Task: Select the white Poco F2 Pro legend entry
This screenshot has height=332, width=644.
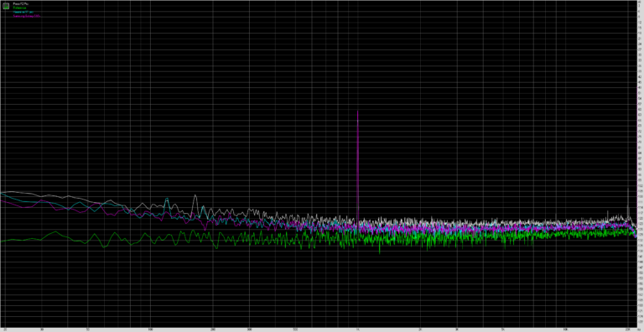Action: [20, 3]
